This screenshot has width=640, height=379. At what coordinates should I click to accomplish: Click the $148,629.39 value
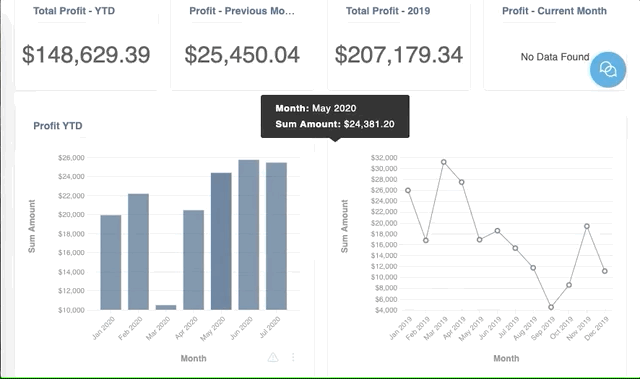pyautogui.click(x=86, y=55)
